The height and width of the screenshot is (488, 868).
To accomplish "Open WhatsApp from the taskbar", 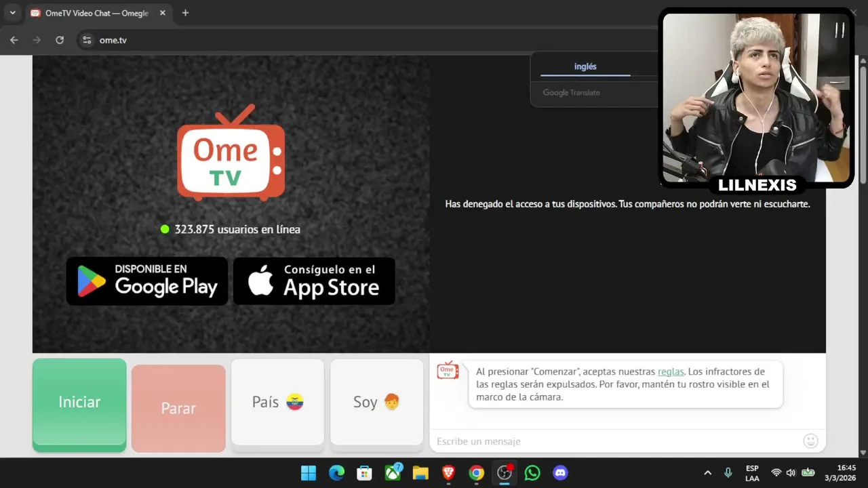I will point(532,473).
